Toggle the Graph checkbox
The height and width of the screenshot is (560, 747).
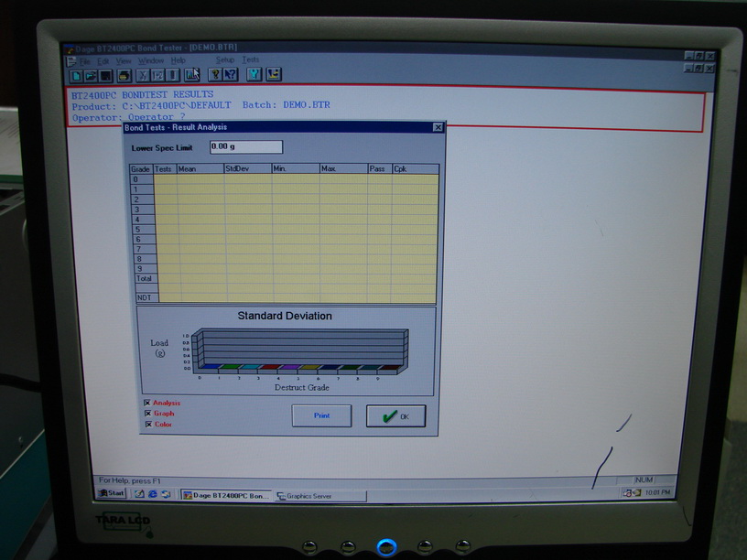click(x=147, y=414)
